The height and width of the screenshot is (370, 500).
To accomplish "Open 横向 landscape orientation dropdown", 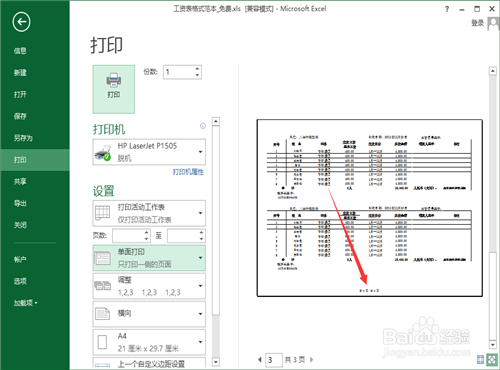I will click(149, 314).
